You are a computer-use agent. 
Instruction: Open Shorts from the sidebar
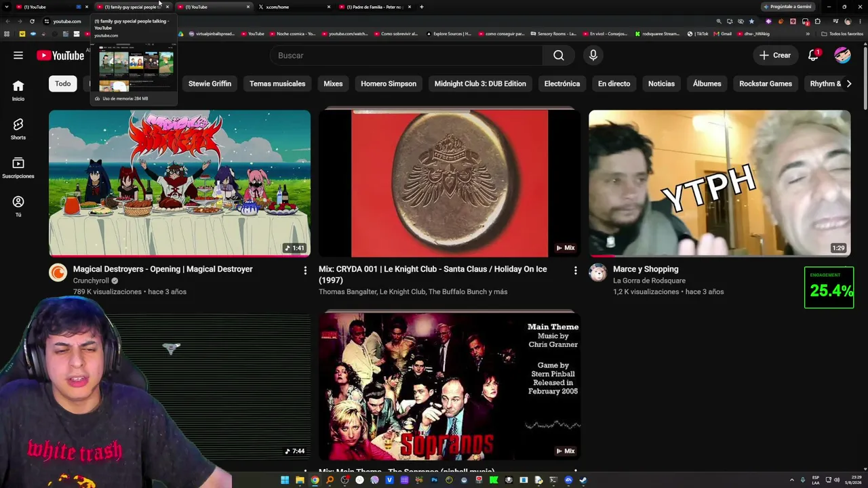pos(18,129)
